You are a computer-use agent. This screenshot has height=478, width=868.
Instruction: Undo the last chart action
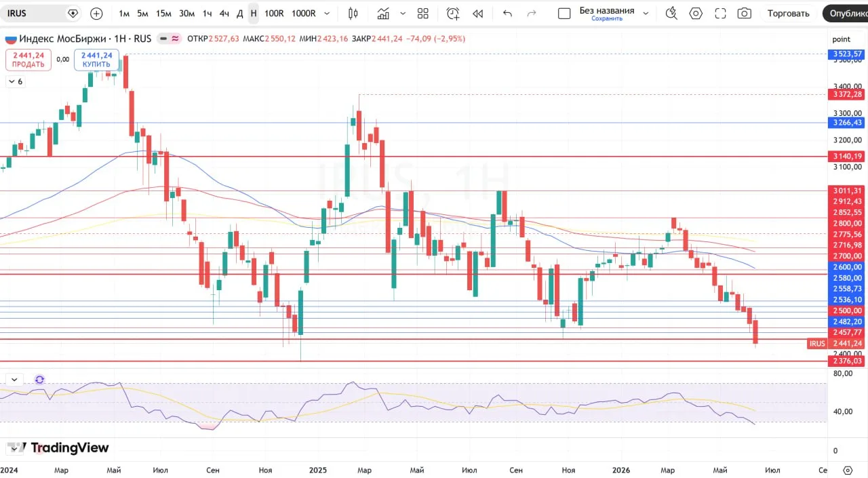point(507,14)
